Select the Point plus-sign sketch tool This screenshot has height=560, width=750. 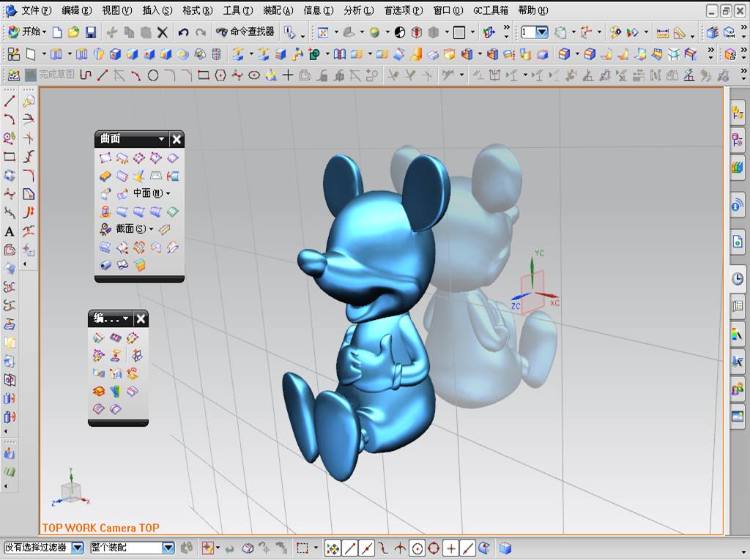point(287,75)
